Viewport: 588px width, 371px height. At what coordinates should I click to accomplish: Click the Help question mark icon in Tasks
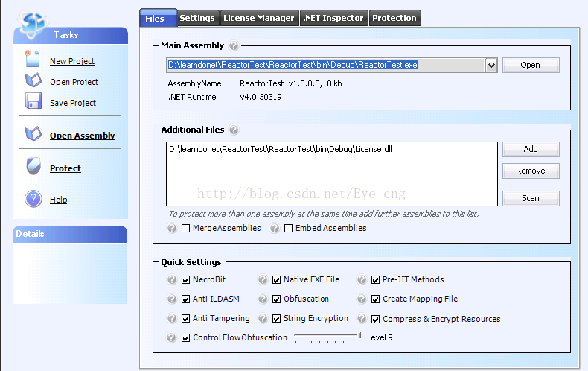33,199
